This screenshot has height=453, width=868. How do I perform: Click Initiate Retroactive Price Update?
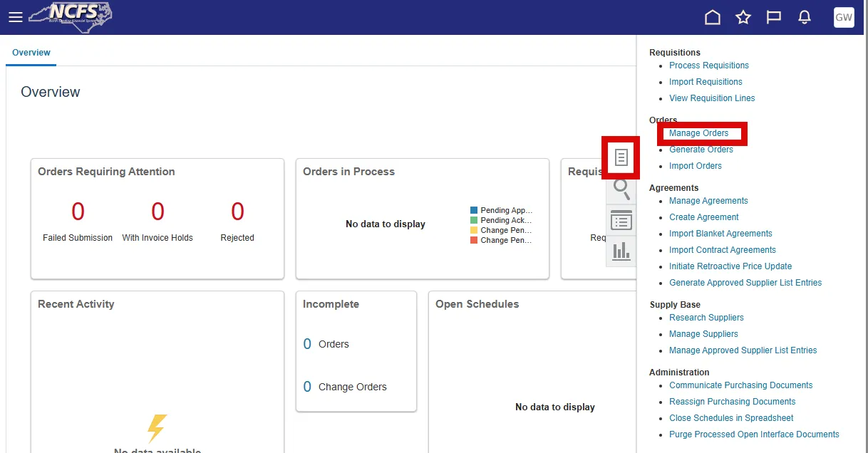(730, 266)
